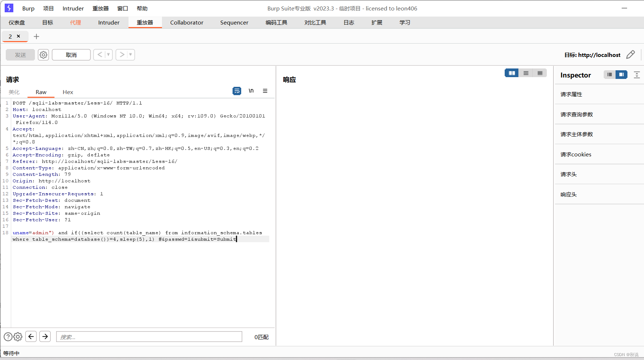
Task: Add a new Repeater tab
Action: (36, 36)
